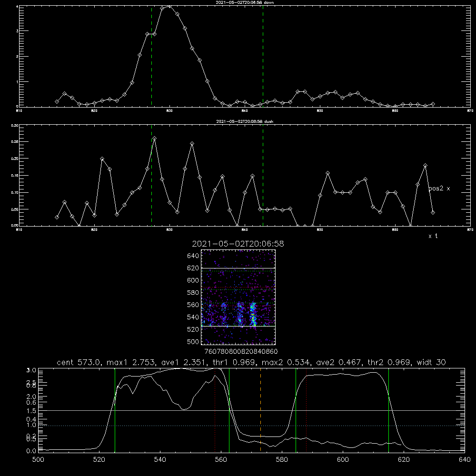
Task: Click the second green dashed line in the dawn plot
Action: coord(263,56)
